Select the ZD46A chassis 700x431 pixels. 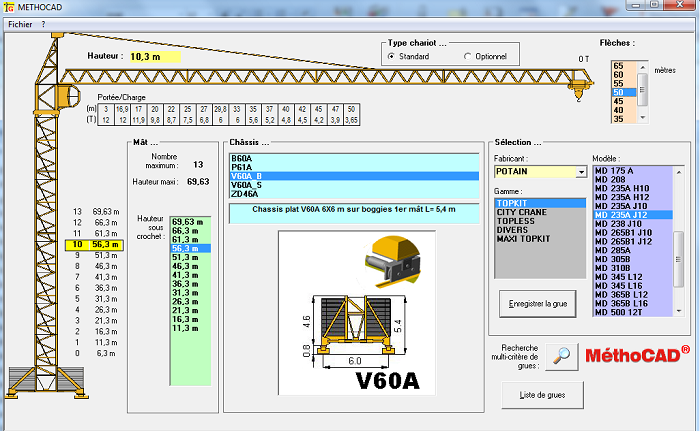pos(354,194)
